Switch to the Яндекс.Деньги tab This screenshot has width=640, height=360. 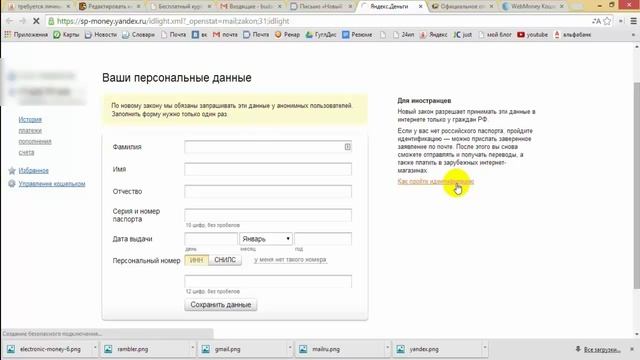click(390, 6)
